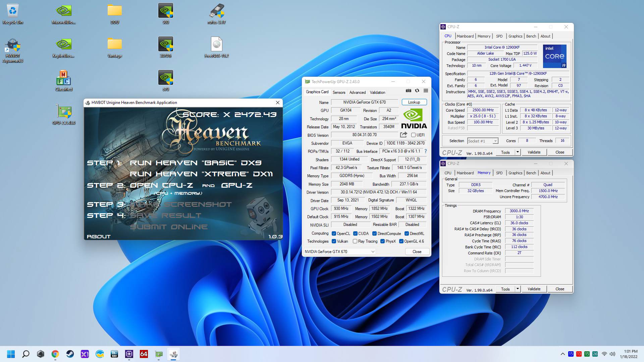
Task: Click Validate in upper CPU-Z window
Action: point(534,152)
